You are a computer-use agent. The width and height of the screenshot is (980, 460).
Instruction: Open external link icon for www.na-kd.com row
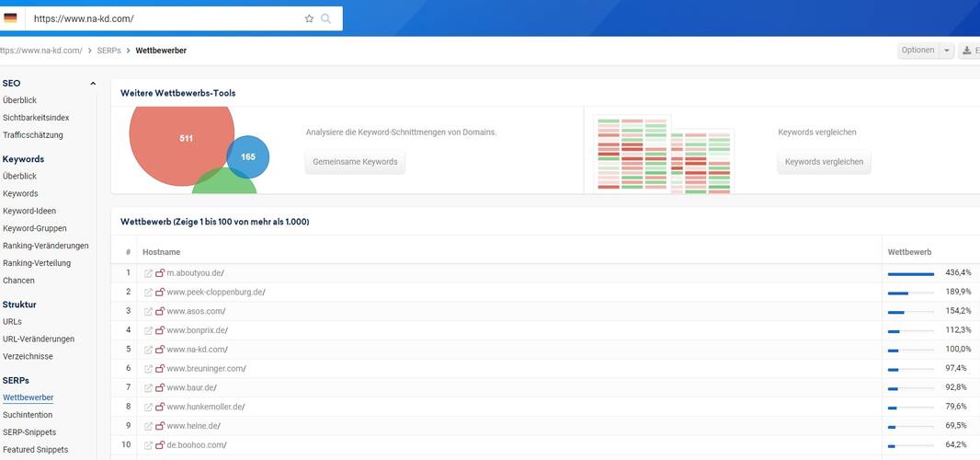(148, 350)
